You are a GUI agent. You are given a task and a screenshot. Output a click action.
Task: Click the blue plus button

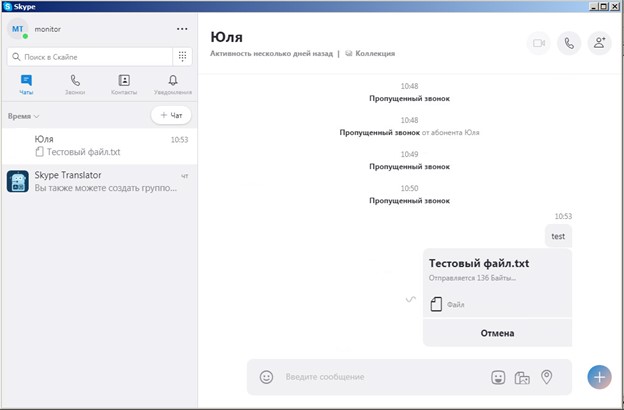tap(599, 377)
